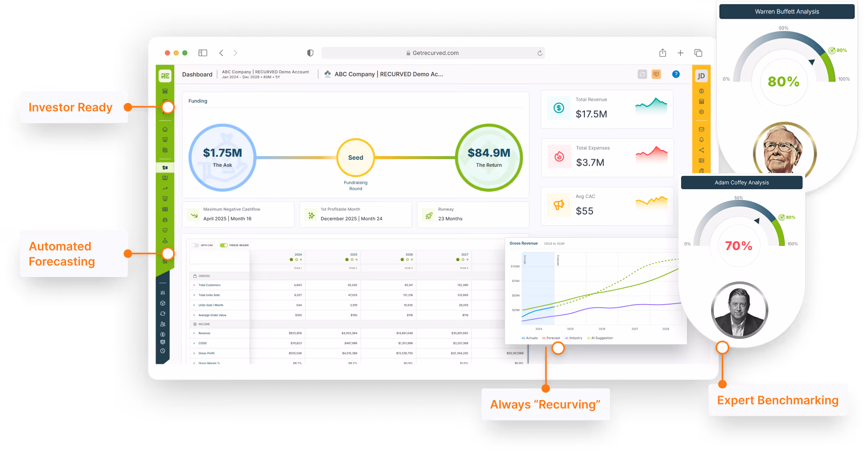Toggle the Actuals series in the chart legend
Image resolution: width=868 pixels, height=454 pixels.
530,338
